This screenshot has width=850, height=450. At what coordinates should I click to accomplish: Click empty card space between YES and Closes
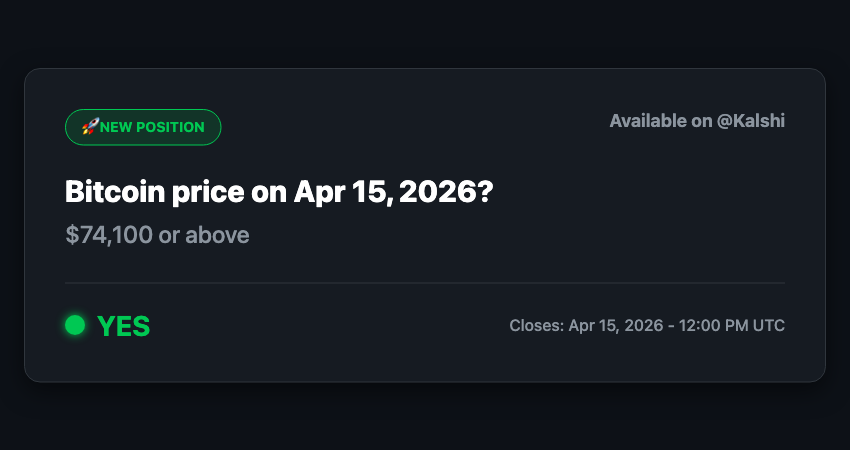[x=330, y=326]
